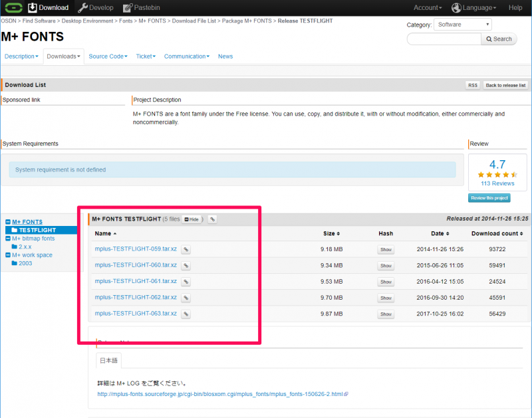
Task: Click the Develop wrench icon
Action: 82,7
